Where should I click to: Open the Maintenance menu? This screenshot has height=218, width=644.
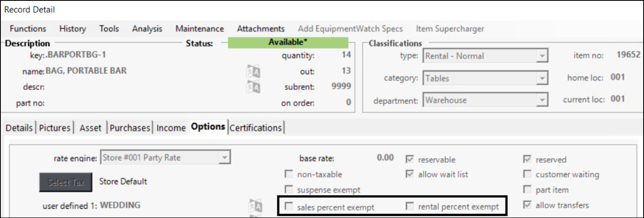[200, 29]
